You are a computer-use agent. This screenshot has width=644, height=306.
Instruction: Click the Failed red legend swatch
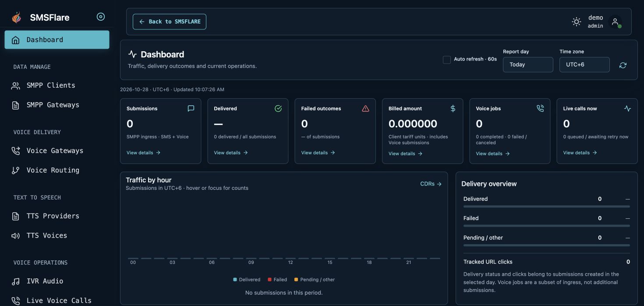point(270,280)
